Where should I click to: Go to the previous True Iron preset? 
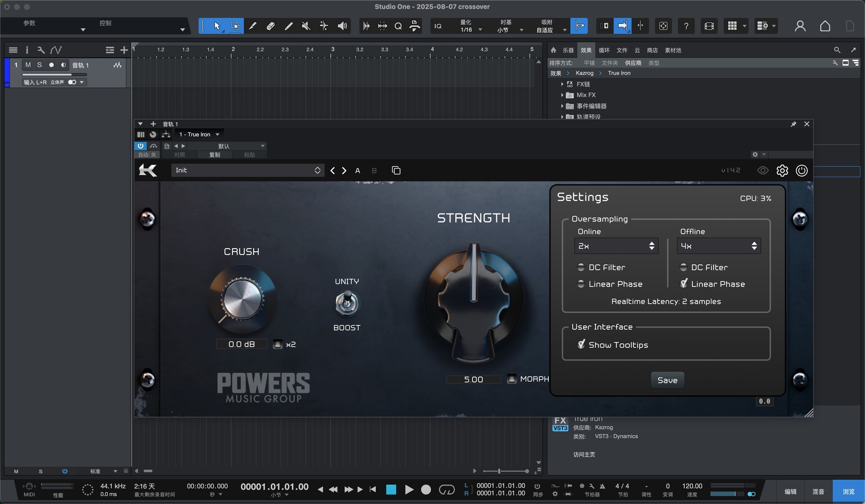coord(332,170)
